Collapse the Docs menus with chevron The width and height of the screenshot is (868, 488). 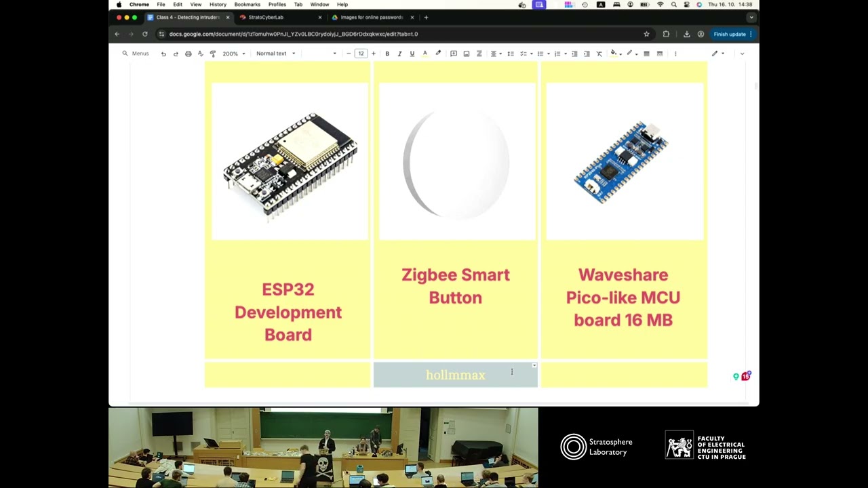pos(742,54)
